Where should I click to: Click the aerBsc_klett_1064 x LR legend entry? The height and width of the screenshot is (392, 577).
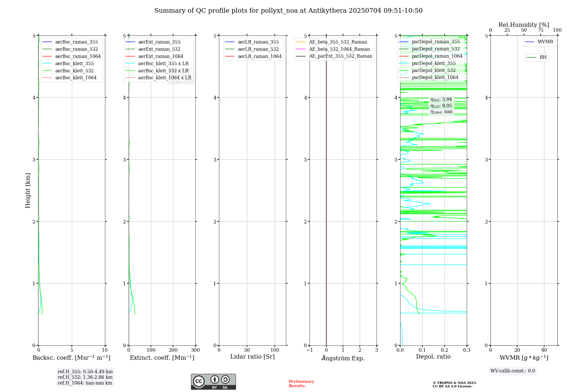coord(159,78)
